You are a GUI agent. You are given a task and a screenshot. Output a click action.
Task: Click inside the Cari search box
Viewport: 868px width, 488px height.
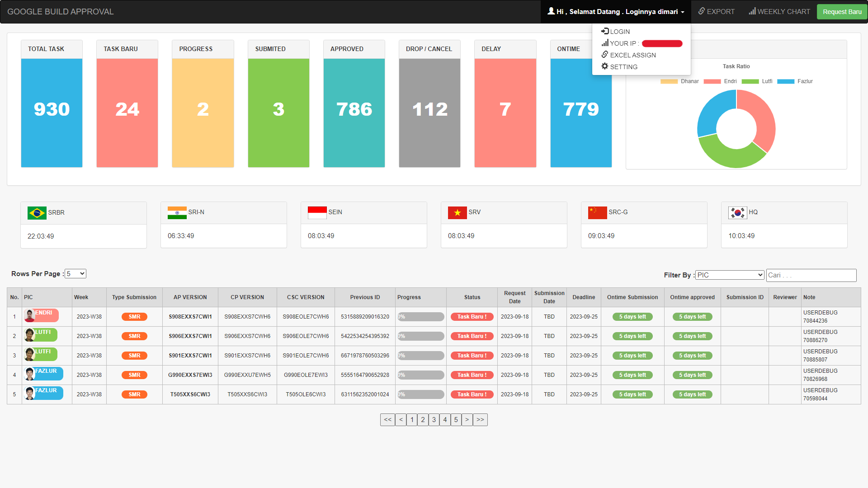[811, 275]
